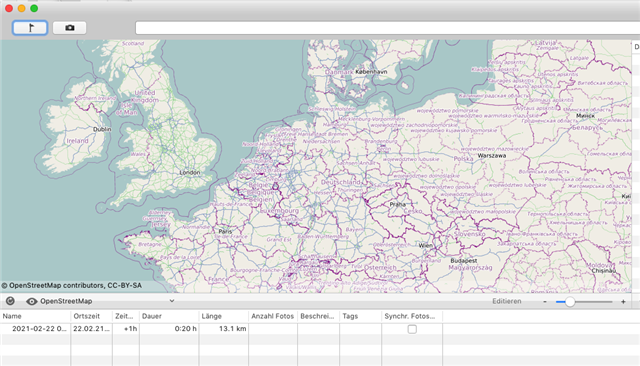Select the flag tracks toolbar button

click(30, 28)
